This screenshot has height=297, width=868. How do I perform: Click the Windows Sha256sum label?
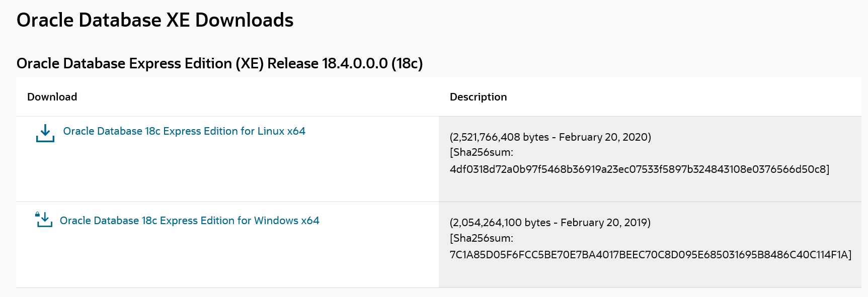pyautogui.click(x=482, y=238)
